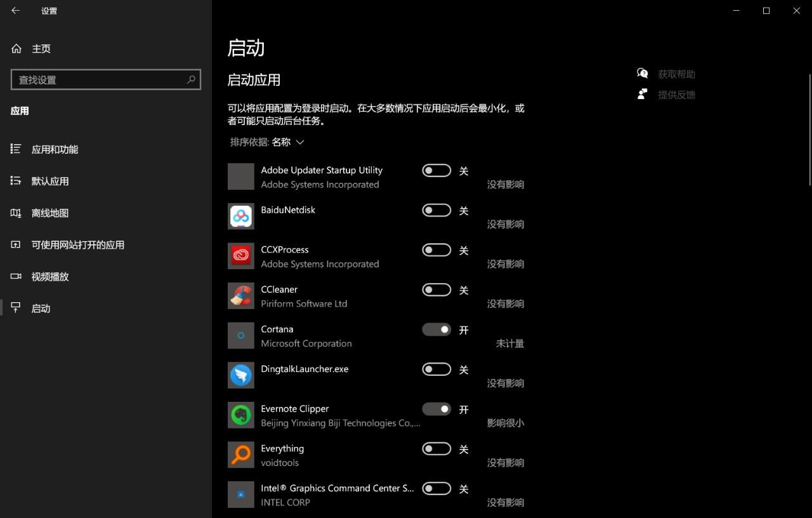
Task: Disable the Cortana startup toggle
Action: [436, 329]
